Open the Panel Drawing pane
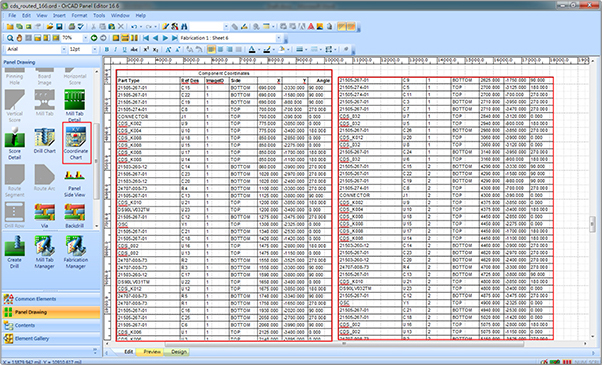 [x=51, y=312]
